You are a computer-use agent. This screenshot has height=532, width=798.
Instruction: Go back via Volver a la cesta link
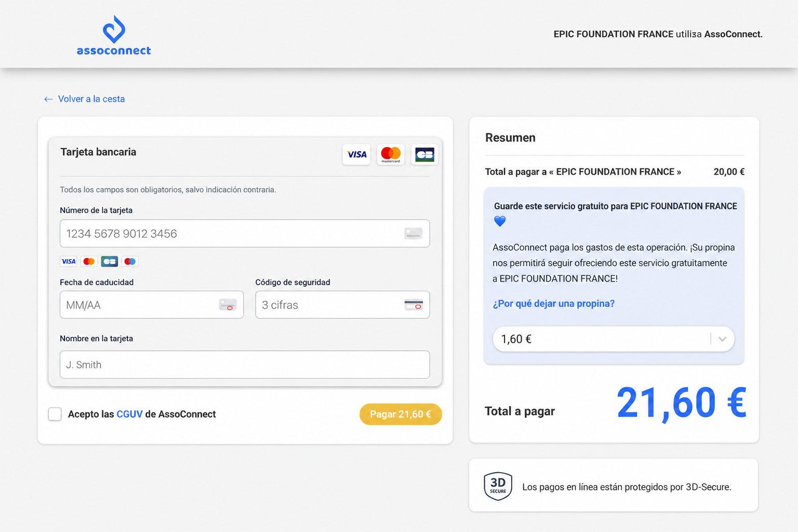[91, 99]
